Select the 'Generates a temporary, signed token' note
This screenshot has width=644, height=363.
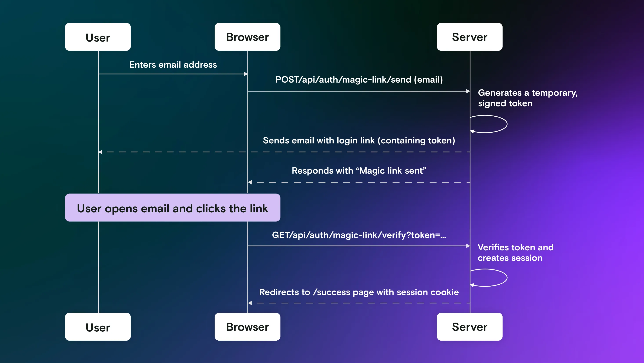pyautogui.click(x=528, y=98)
